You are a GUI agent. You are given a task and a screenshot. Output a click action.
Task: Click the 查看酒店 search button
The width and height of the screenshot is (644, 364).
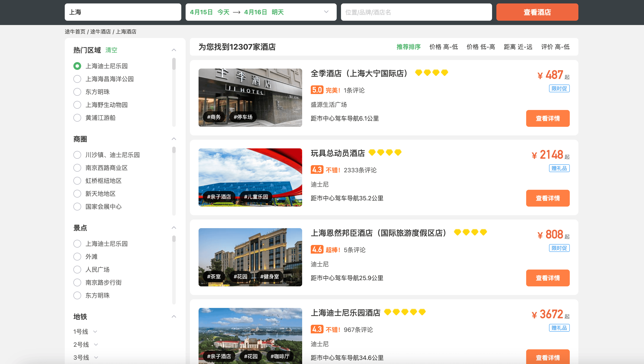coord(537,12)
